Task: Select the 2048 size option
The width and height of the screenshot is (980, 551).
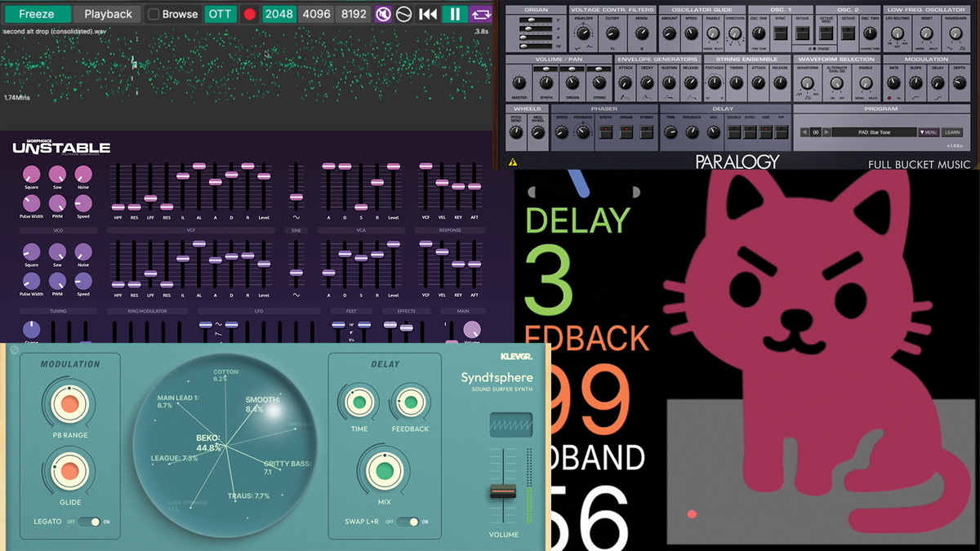Action: click(278, 14)
